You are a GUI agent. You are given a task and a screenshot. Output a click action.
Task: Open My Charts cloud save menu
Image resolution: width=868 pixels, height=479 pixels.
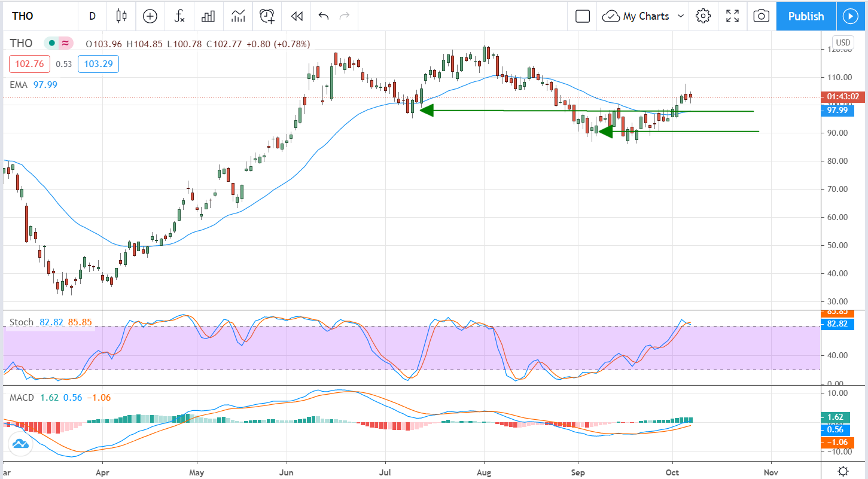pyautogui.click(x=636, y=16)
